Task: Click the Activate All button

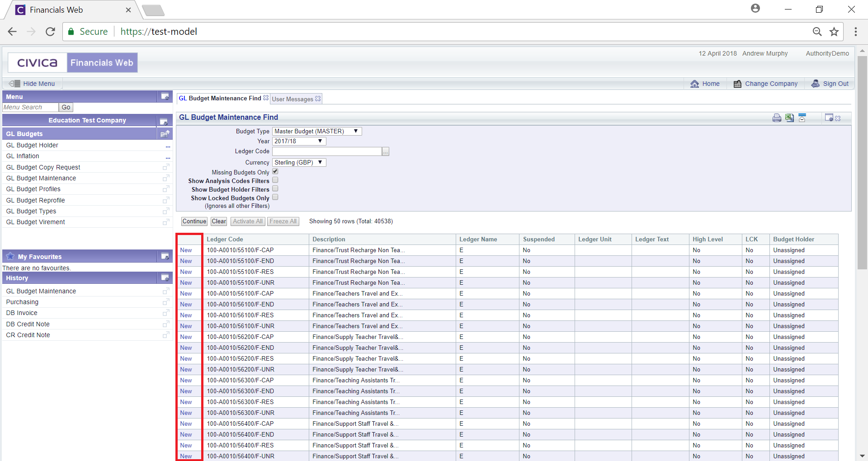Action: click(248, 221)
